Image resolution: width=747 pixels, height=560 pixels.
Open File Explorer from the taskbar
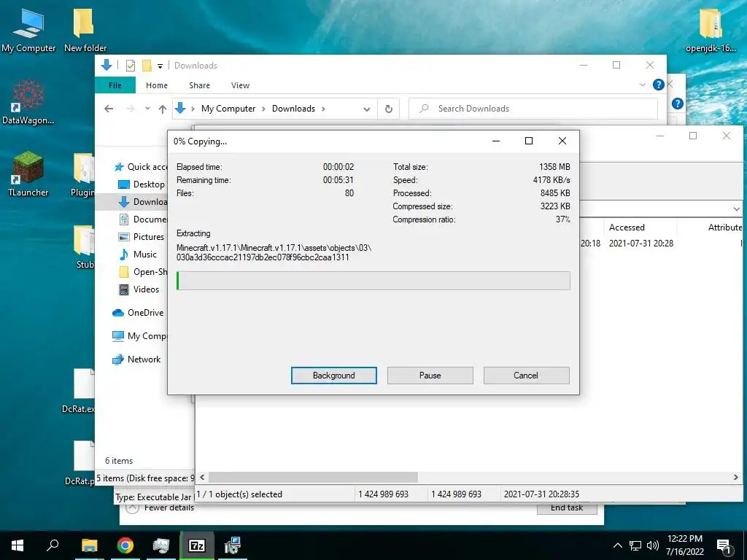(x=89, y=545)
